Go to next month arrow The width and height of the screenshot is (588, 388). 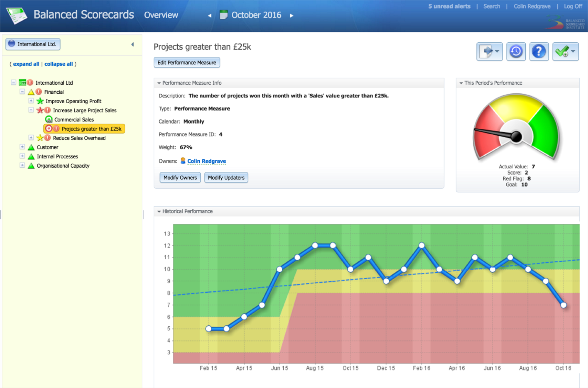coord(292,15)
